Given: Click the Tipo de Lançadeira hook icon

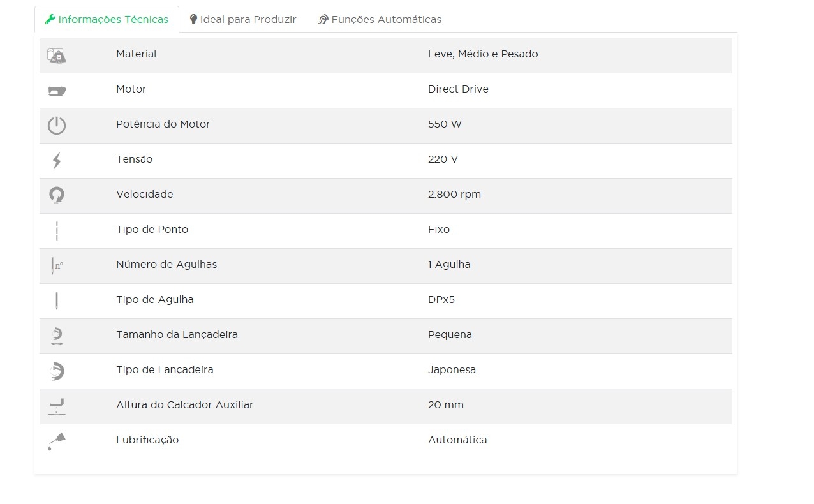Looking at the screenshot, I should 57,371.
